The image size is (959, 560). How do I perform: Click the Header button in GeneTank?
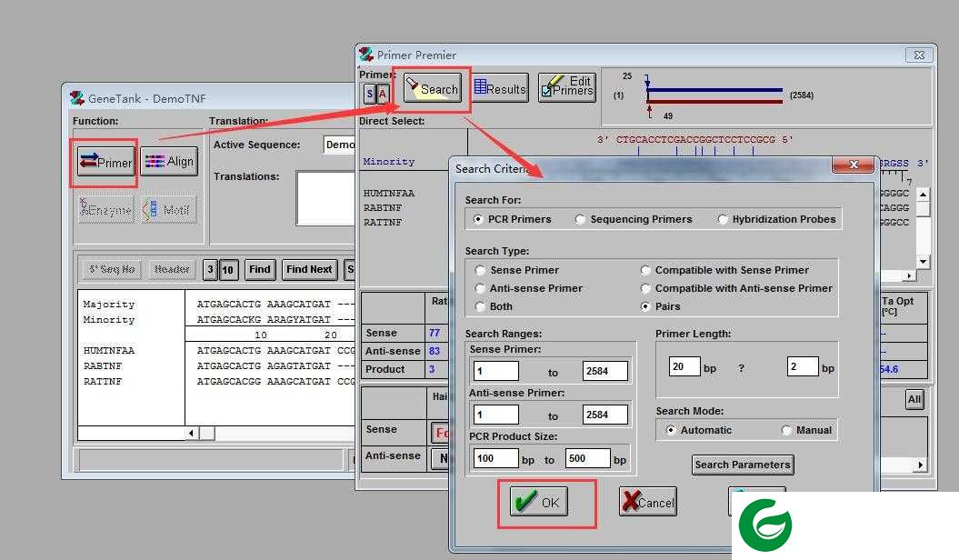point(172,269)
